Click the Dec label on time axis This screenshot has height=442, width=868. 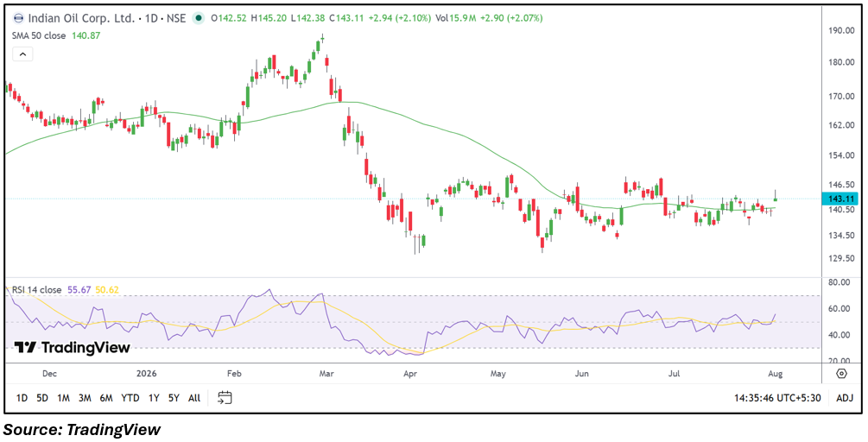click(x=50, y=374)
